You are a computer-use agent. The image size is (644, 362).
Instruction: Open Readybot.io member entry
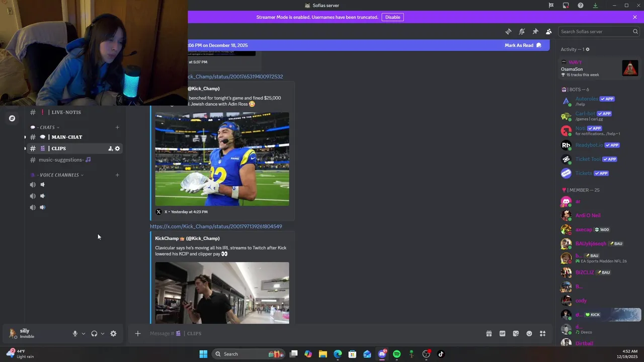[599, 145]
